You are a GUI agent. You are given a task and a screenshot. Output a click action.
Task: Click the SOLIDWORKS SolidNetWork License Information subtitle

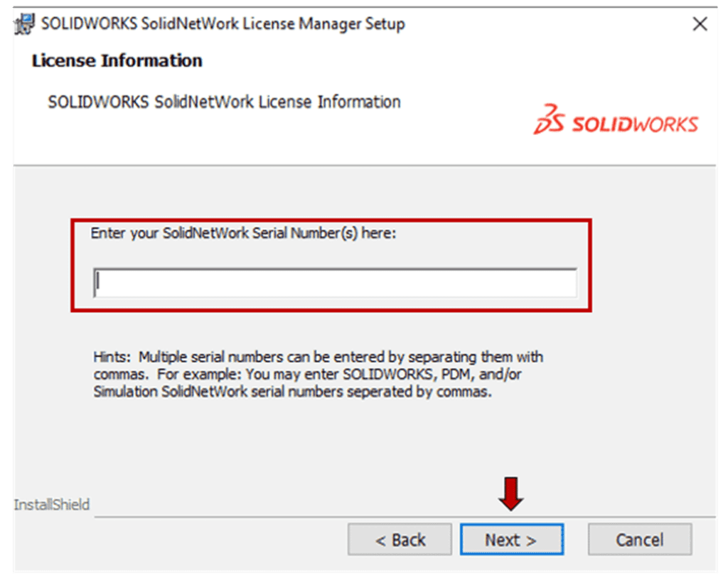224,102
